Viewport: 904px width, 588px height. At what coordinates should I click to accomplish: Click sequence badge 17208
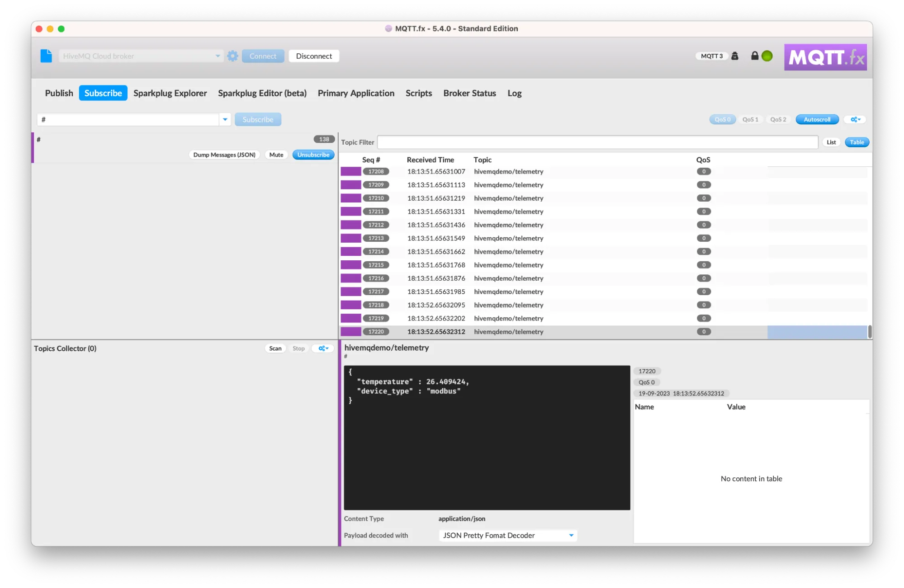coord(376,171)
